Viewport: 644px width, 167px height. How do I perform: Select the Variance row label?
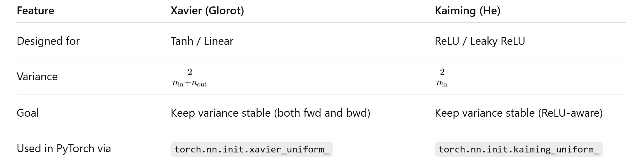tap(37, 77)
